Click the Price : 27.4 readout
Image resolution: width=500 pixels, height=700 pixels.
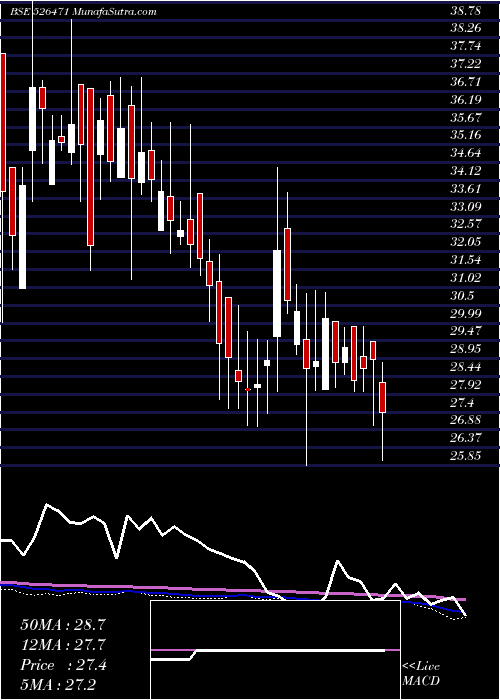point(63,665)
